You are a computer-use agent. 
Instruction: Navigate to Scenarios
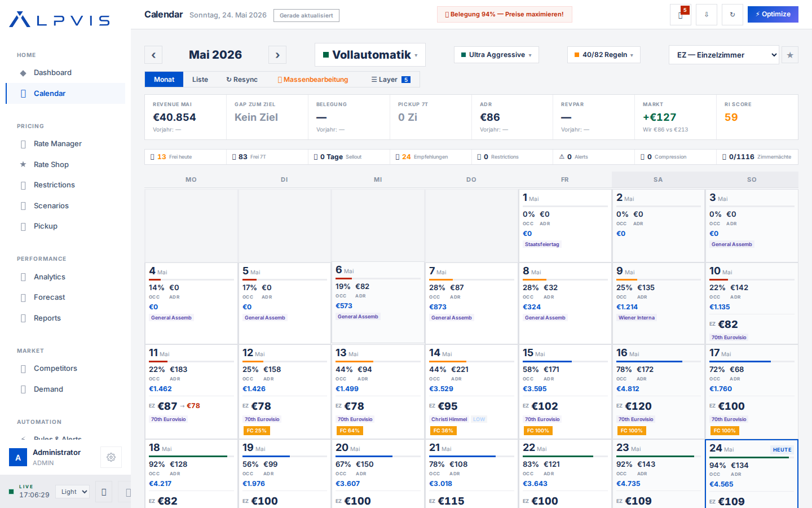point(65,206)
